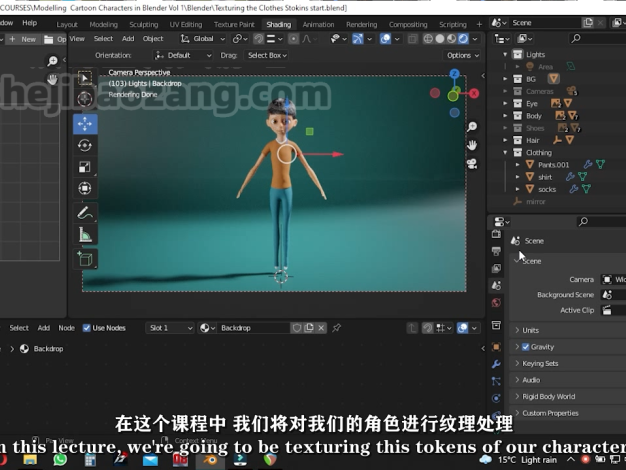Expand the Units panel
626x470 pixels.
[x=531, y=330]
